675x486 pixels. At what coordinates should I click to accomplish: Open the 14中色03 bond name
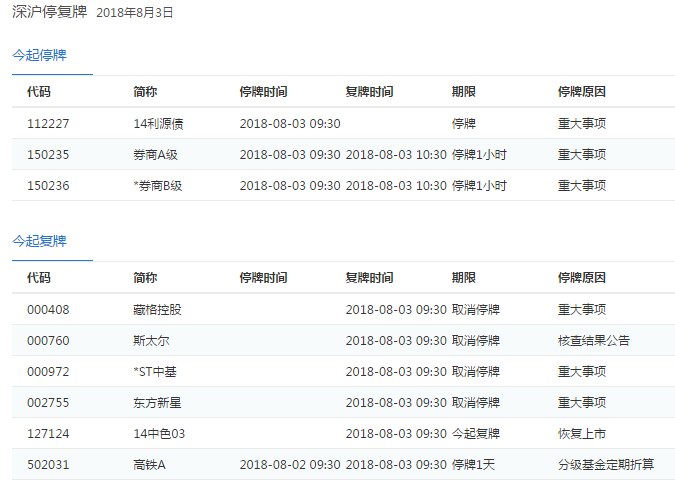pos(159,434)
